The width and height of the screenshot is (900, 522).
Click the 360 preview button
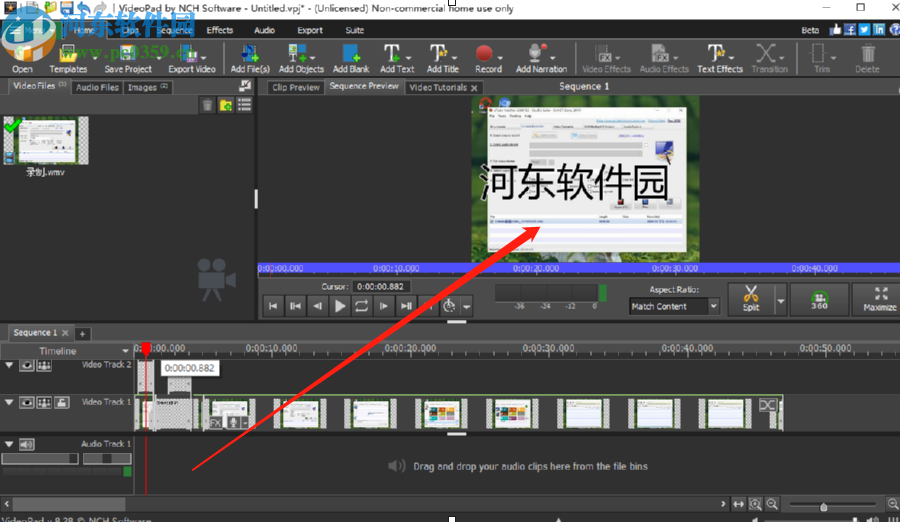pyautogui.click(x=819, y=299)
